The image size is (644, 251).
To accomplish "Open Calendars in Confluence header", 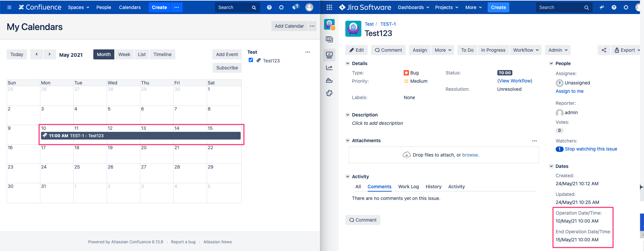I will coord(130,7).
